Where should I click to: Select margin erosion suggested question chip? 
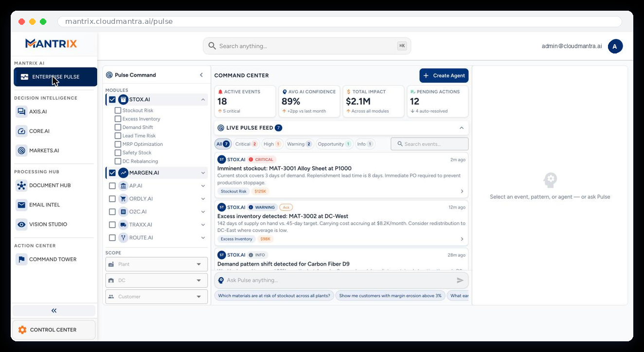(390, 296)
